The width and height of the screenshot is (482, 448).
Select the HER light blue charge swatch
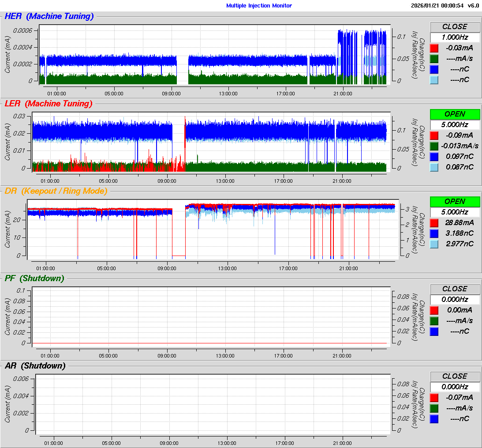(434, 79)
